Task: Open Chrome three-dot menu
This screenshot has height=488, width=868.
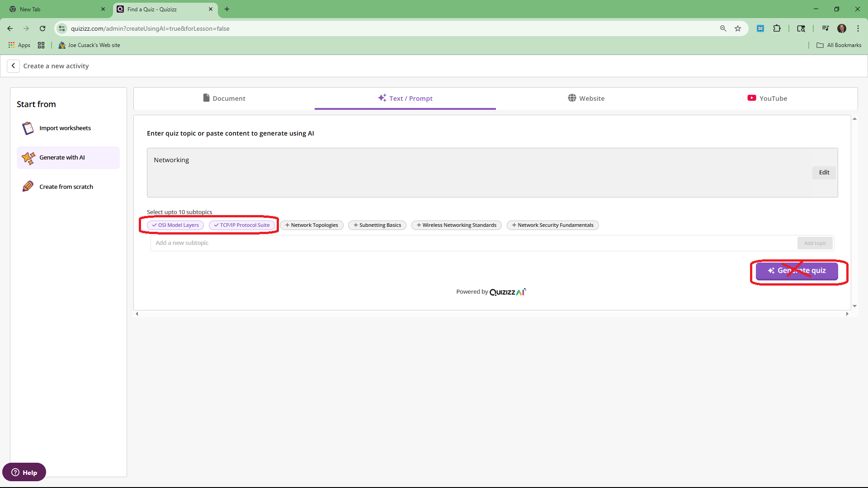Action: click(858, 28)
